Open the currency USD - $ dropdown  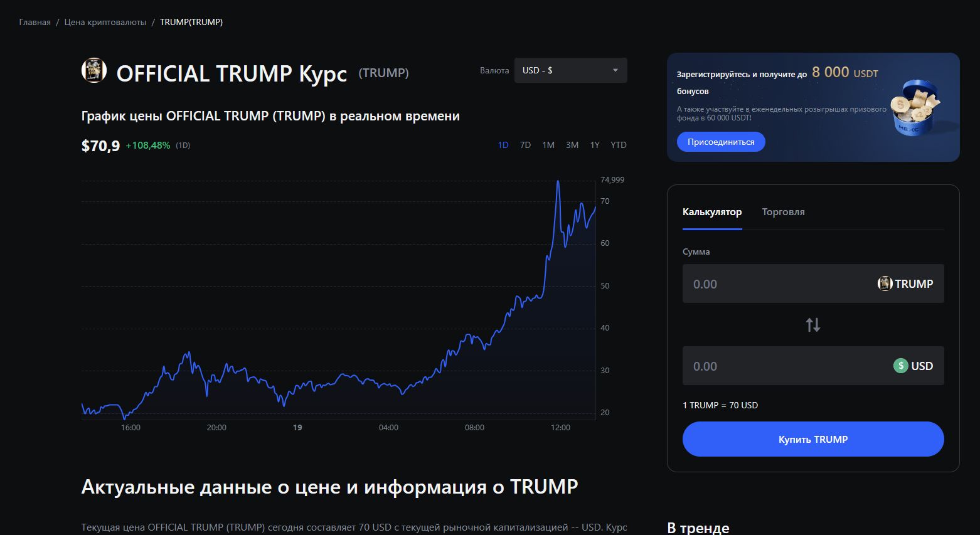tap(570, 70)
